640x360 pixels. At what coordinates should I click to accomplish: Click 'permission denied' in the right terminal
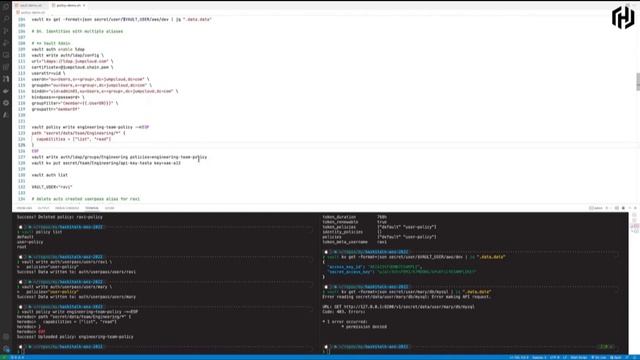[x=366, y=327]
